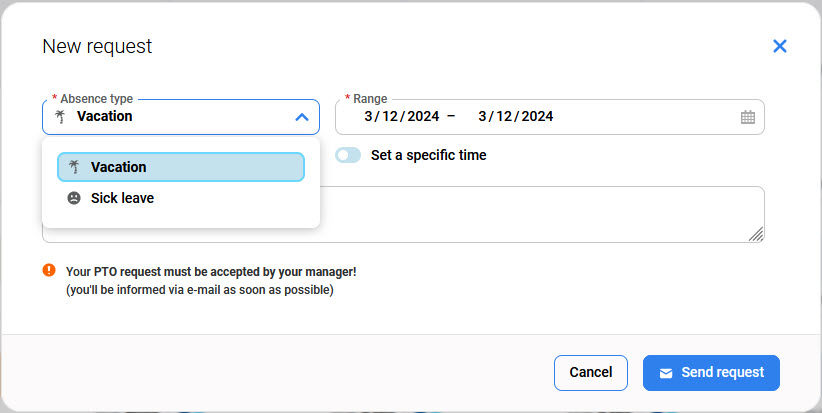Viewport: 822px width, 413px height.
Task: Click the textarea resize handle corner
Action: click(756, 234)
